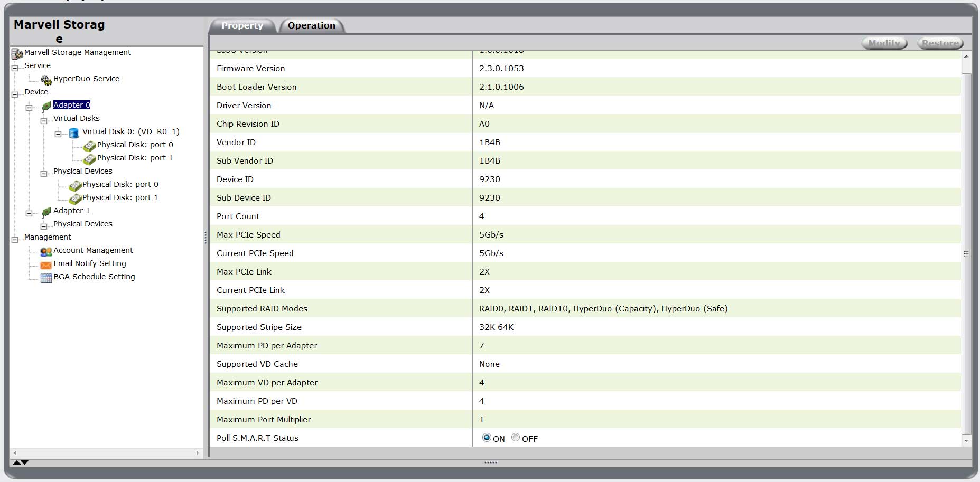Select port 0 disk icon under Adapter 0 Physical Devices
980x482 pixels.
point(75,185)
